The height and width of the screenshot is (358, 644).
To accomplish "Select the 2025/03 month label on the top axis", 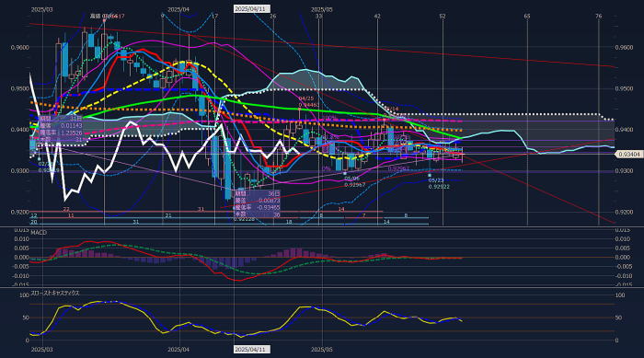I will [42, 9].
